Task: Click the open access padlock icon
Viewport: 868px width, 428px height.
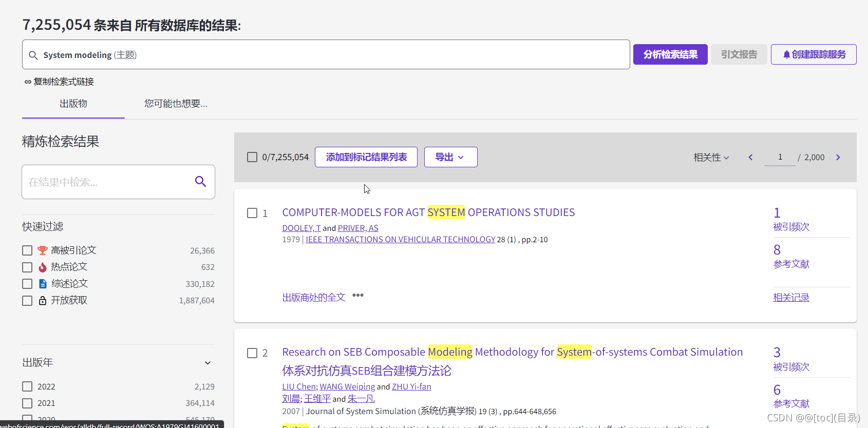Action: click(x=43, y=300)
